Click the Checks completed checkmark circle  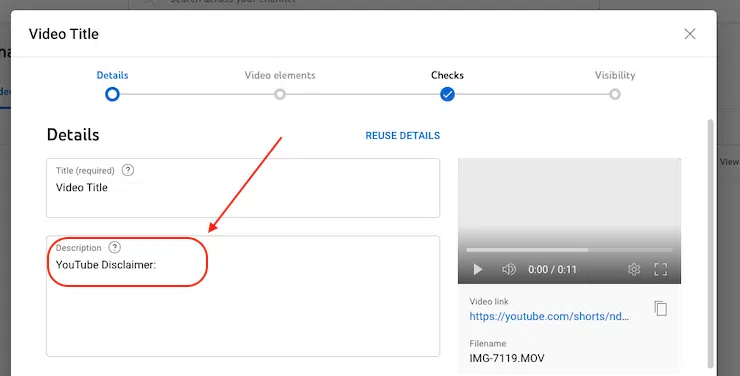pyautogui.click(x=447, y=94)
